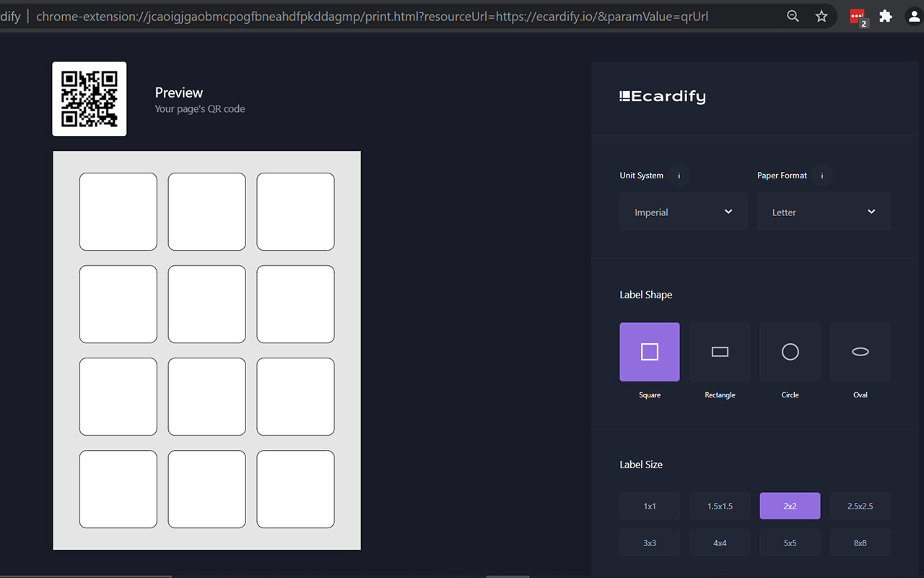Image resolution: width=924 pixels, height=578 pixels.
Task: Click the QR code preview thumbnail
Action: click(x=90, y=99)
